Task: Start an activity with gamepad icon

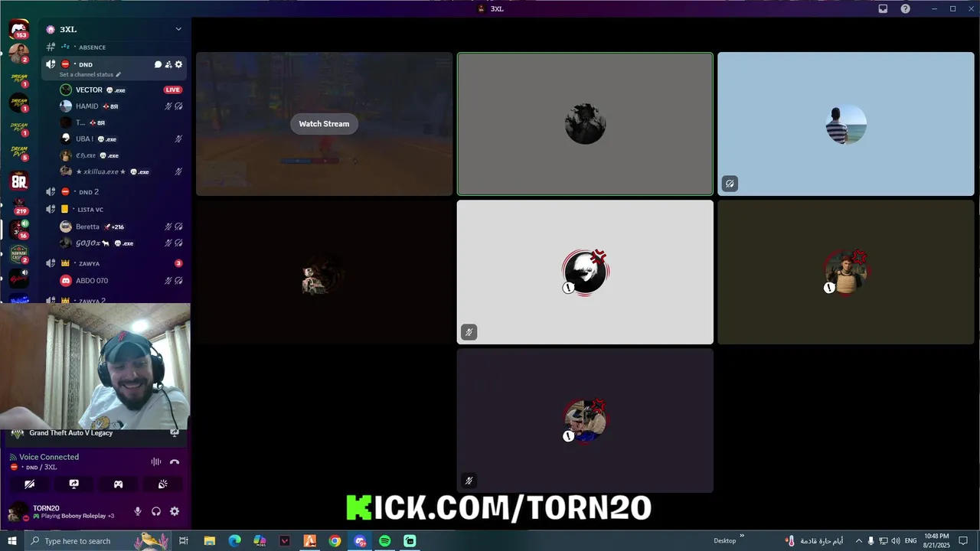Action: [x=119, y=484]
